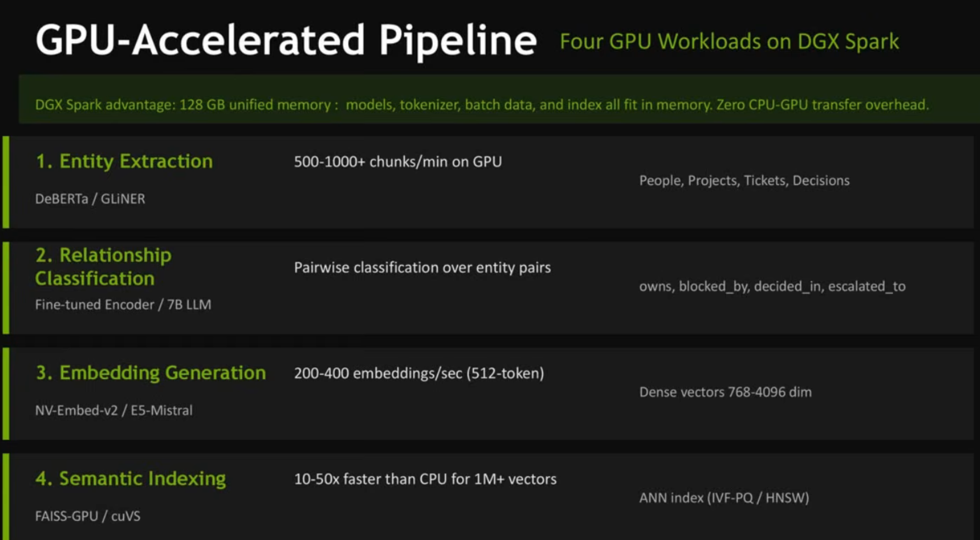Select the 2. Relationship Classification heading
The height and width of the screenshot is (540, 980).
(103, 267)
